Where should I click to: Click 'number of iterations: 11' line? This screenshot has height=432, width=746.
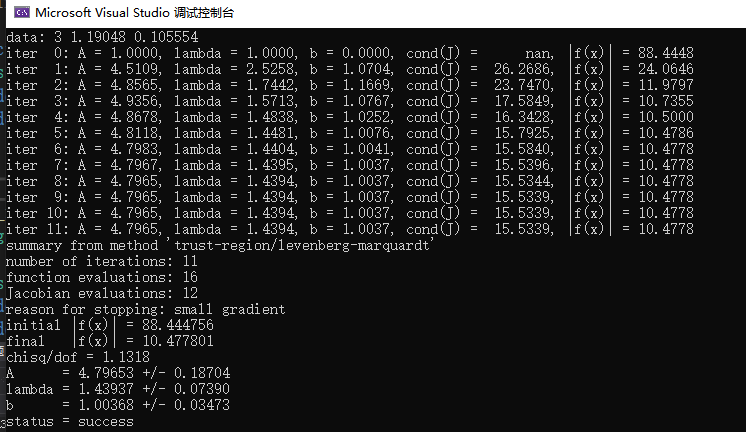click(x=102, y=261)
